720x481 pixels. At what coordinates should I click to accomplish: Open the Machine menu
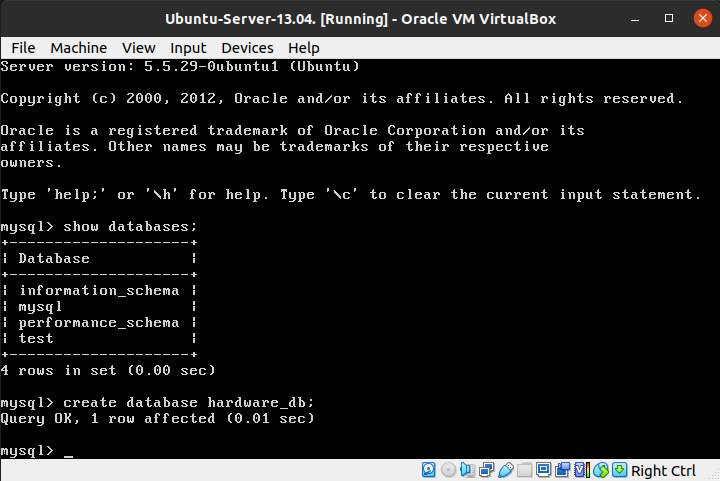click(79, 48)
